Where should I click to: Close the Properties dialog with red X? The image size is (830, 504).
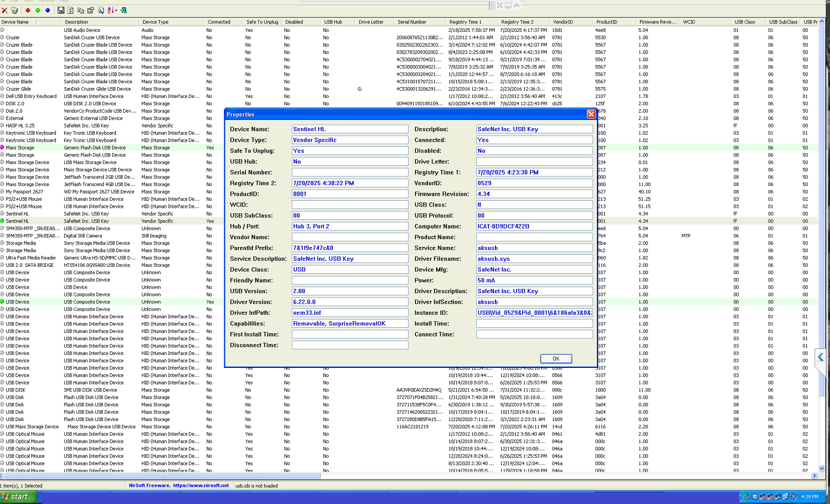[591, 114]
